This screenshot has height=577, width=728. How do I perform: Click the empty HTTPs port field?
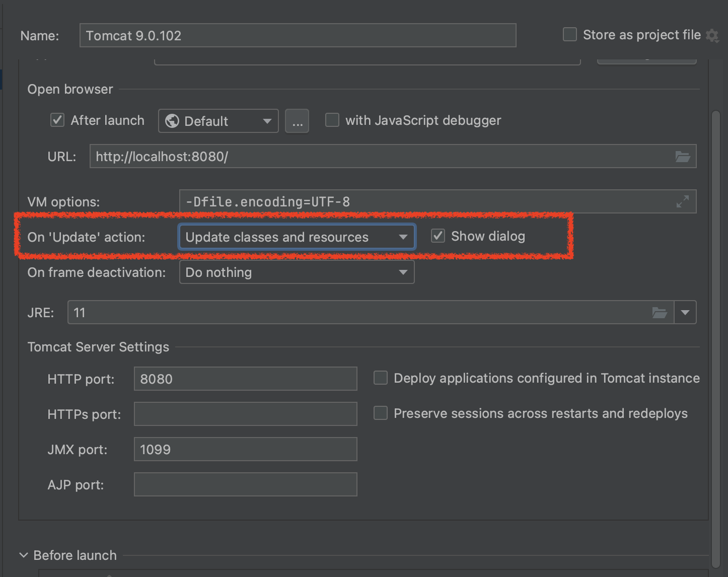(246, 414)
